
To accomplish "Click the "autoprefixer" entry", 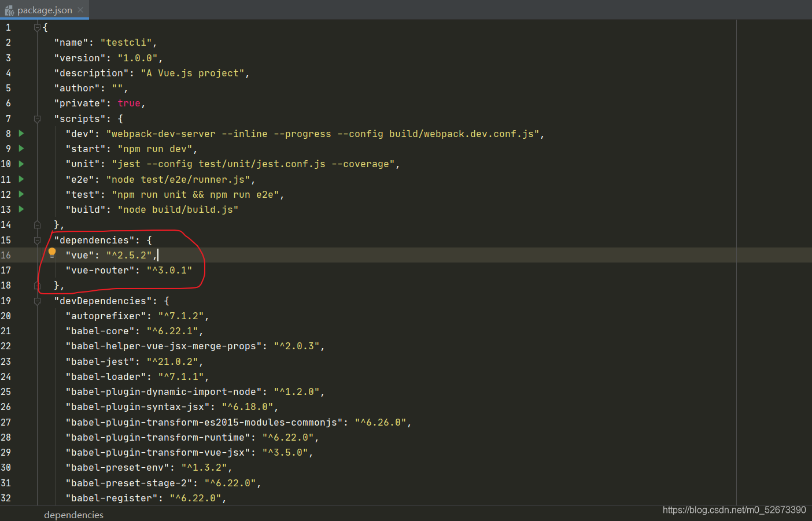I will pos(137,316).
